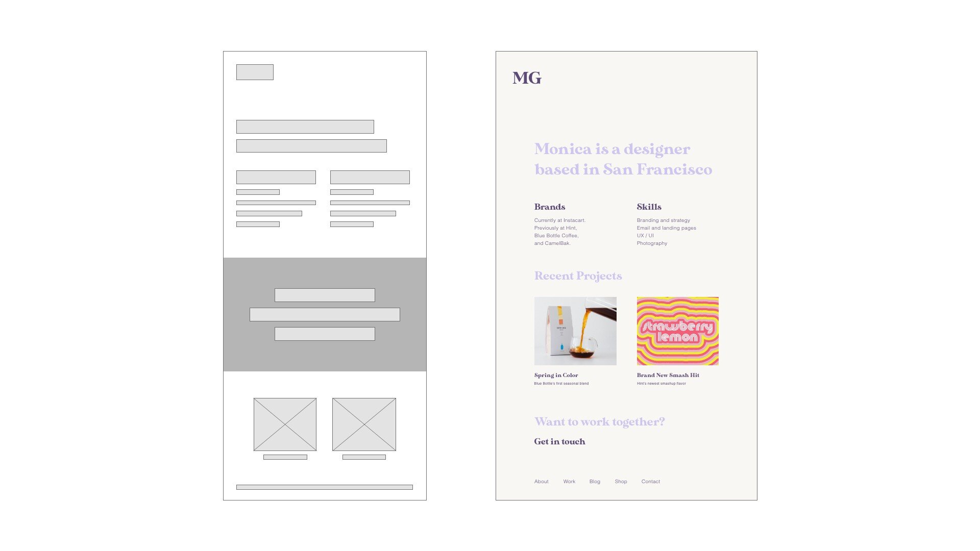This screenshot has height=551, width=980.
Task: Click the Shop footer navigation link
Action: point(621,481)
